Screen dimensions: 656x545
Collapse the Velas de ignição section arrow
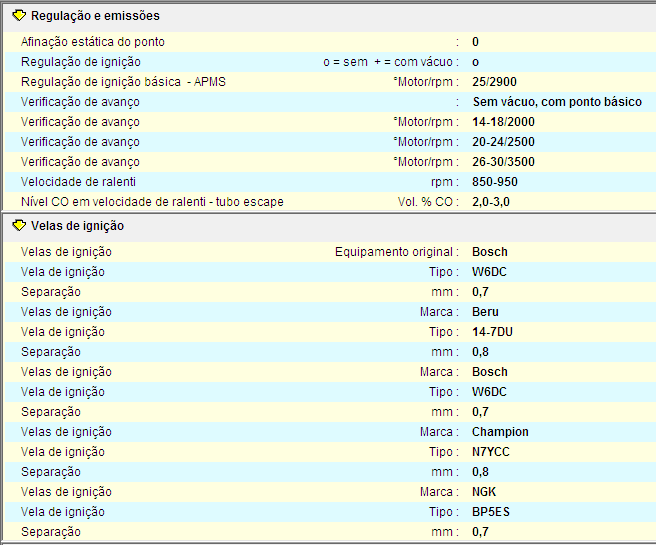coord(19,226)
